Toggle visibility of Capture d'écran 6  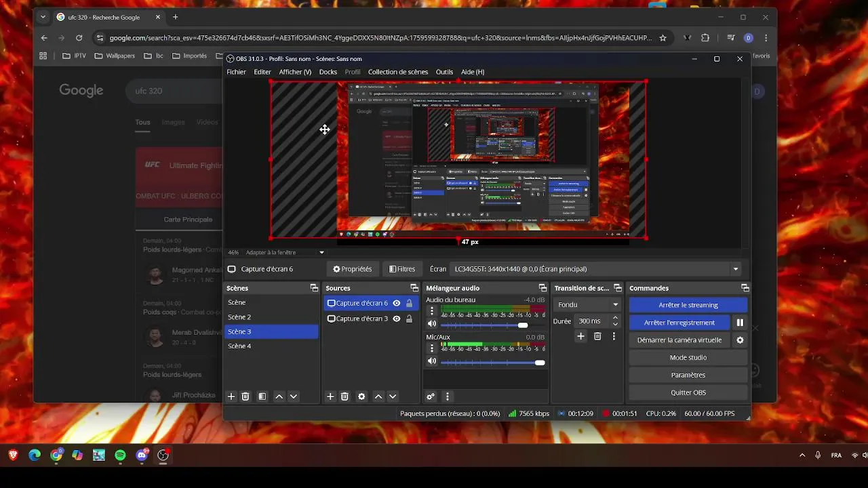(x=397, y=303)
